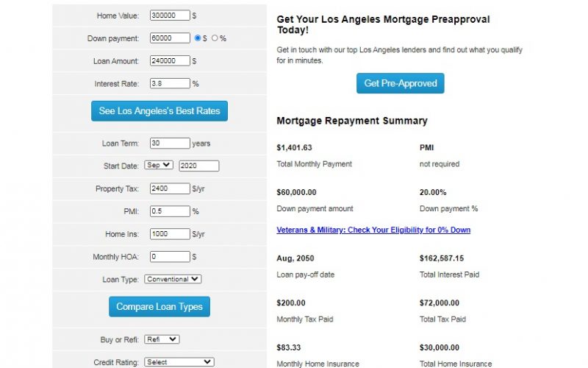The image size is (588, 368).
Task: Click the Start Date year field
Action: coord(199,166)
